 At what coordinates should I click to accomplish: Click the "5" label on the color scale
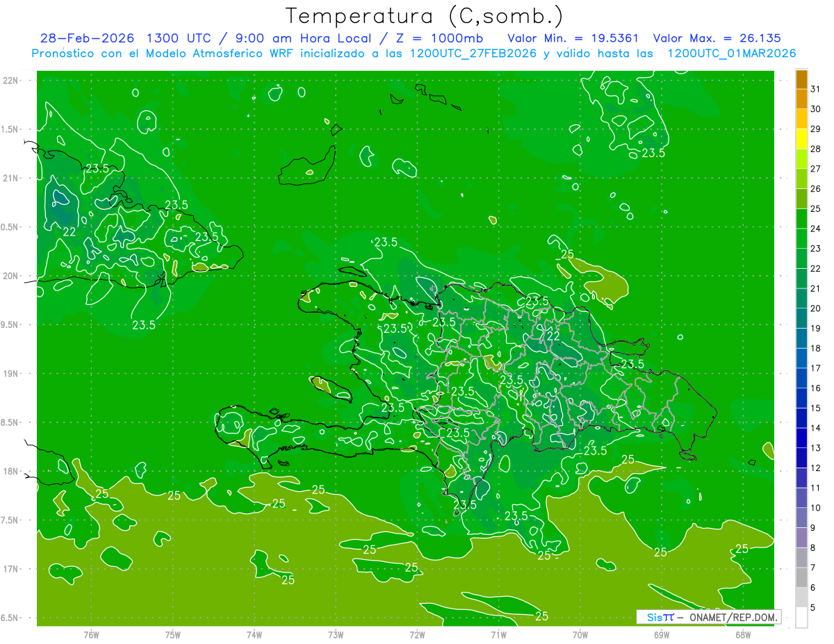tap(813, 608)
